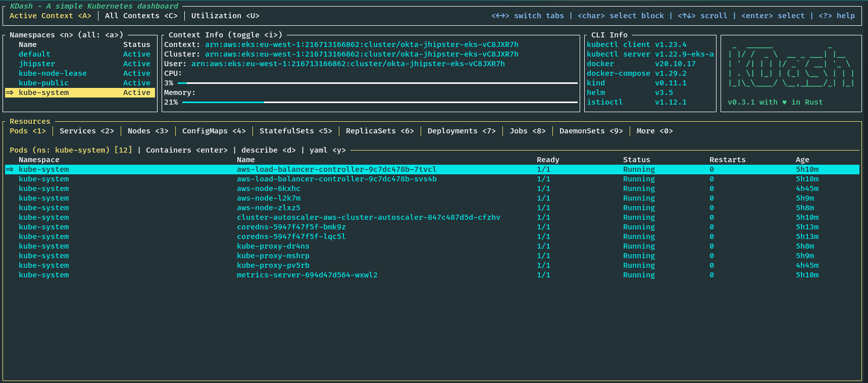Open the Deployments resource tab
Image resolution: width=868 pixels, height=383 pixels.
click(461, 131)
